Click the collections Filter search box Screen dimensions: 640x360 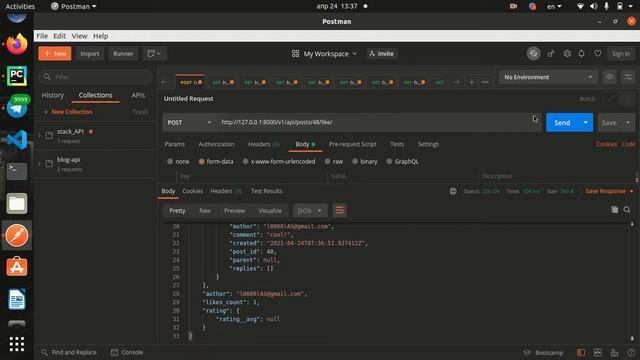point(96,77)
